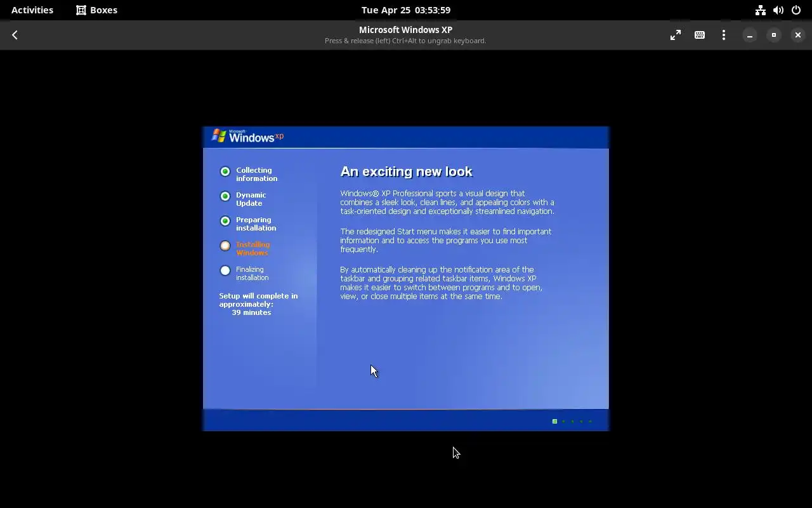Click the 'An exciting new look' heading
Image resolution: width=812 pixels, height=508 pixels.
(x=406, y=171)
